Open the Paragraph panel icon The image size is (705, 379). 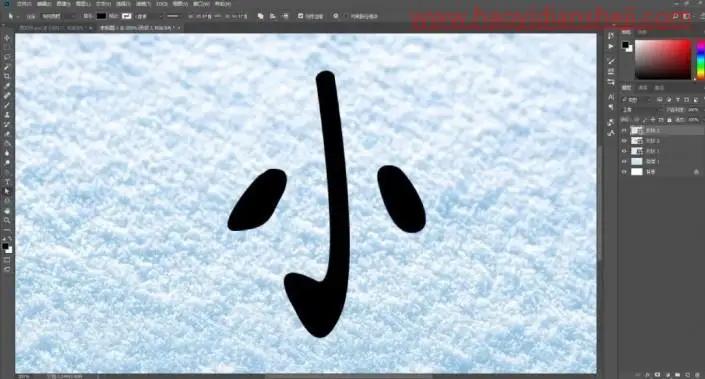[x=611, y=107]
